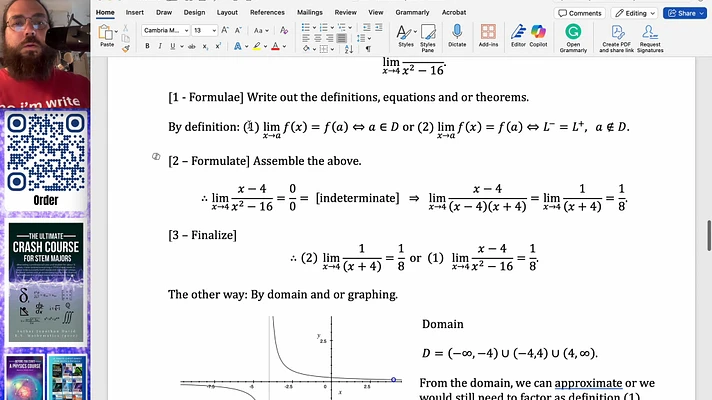The image size is (712, 400).
Task: Click the Cut scissors icon
Action: click(126, 28)
